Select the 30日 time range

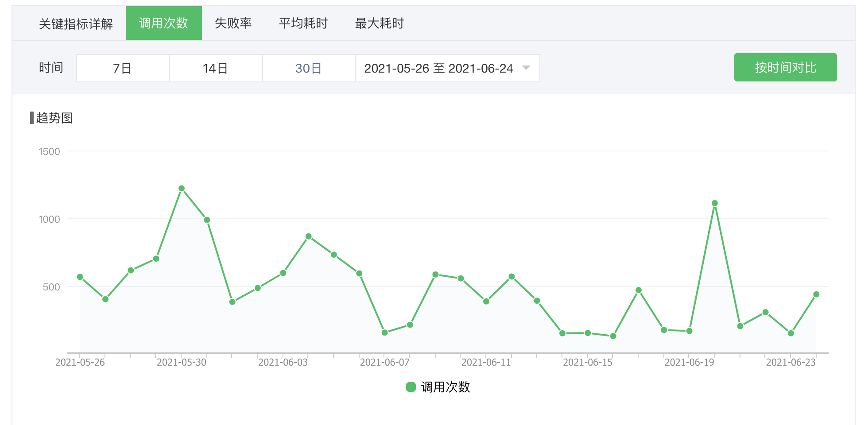[309, 68]
